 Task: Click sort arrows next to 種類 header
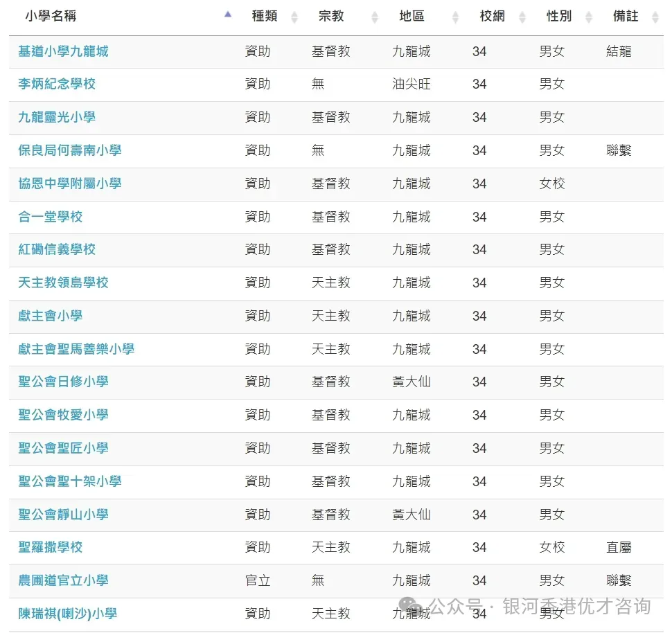coord(294,17)
